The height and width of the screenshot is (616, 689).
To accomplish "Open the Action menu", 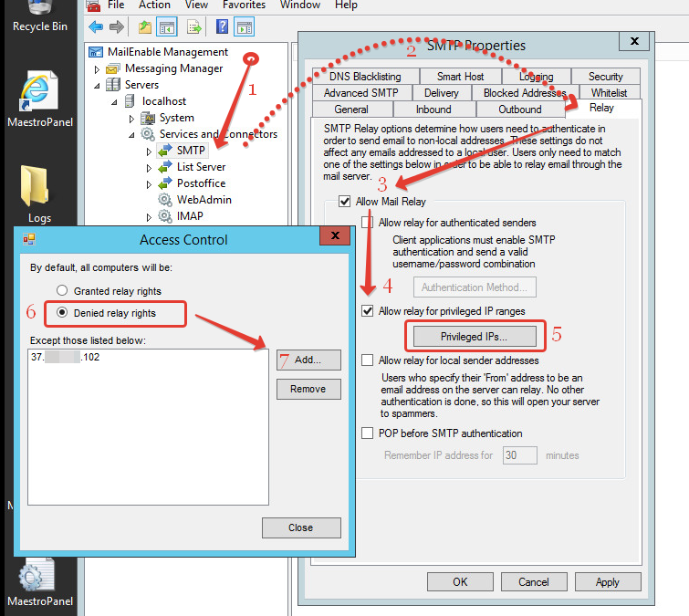I will [154, 5].
